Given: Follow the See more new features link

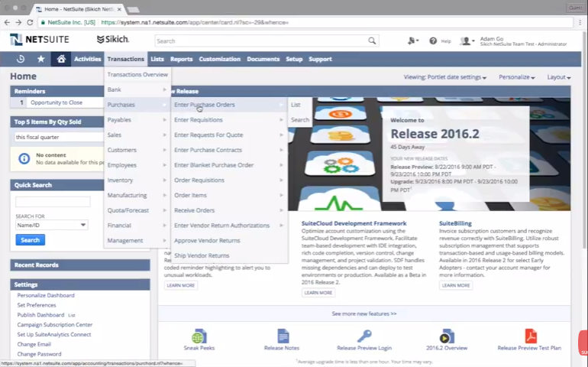Looking at the screenshot, I should click(x=363, y=313).
